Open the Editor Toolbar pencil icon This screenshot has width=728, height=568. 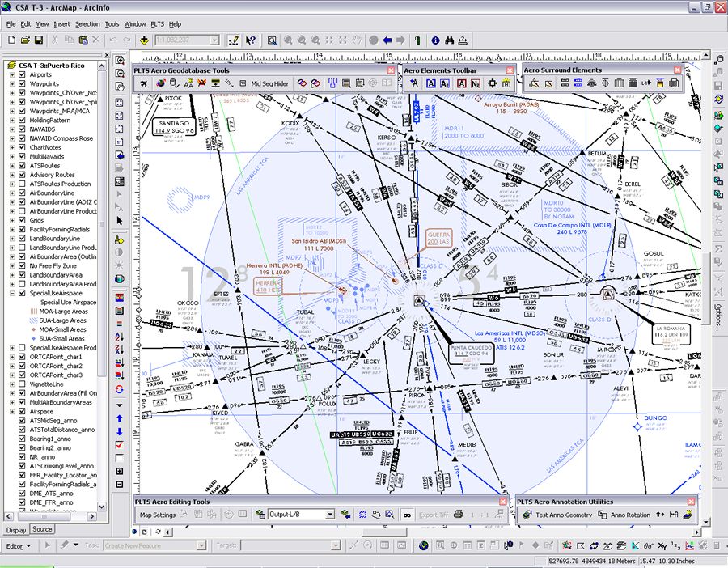tap(234, 40)
